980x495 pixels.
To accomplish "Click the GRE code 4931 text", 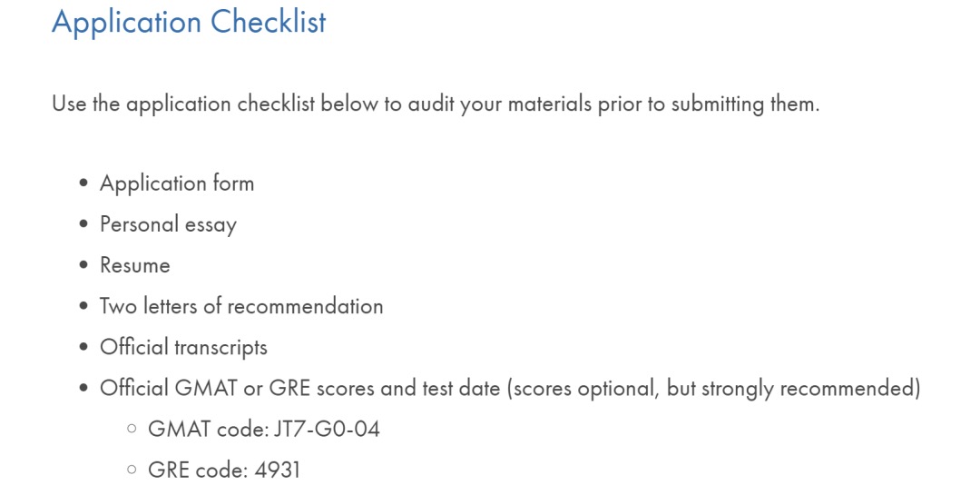I will point(224,470).
